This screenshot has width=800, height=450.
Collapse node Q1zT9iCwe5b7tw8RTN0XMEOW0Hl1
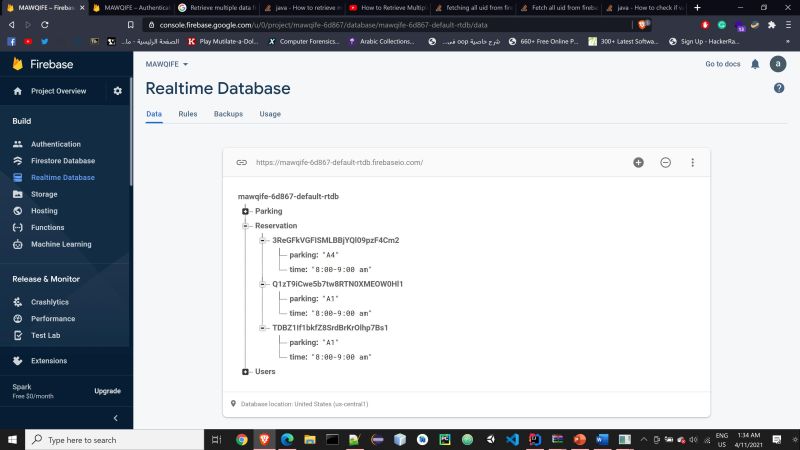click(x=262, y=284)
